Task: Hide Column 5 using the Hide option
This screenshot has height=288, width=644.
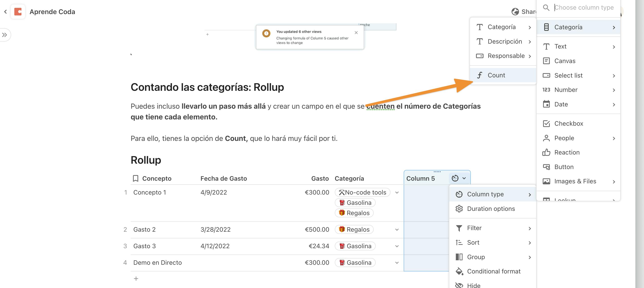Action: click(x=473, y=285)
